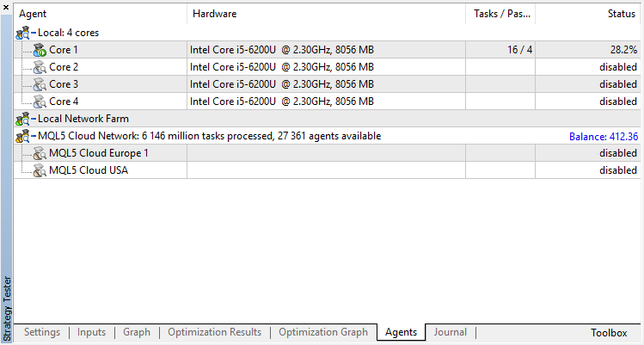Image resolution: width=644 pixels, height=345 pixels.
Task: Switch to the Optimization Graph tab
Action: [323, 332]
